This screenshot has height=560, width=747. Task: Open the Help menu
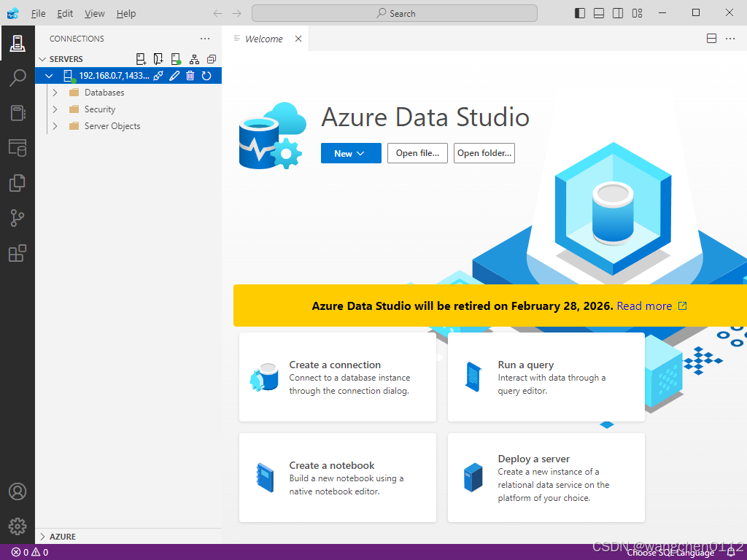pyautogui.click(x=125, y=13)
